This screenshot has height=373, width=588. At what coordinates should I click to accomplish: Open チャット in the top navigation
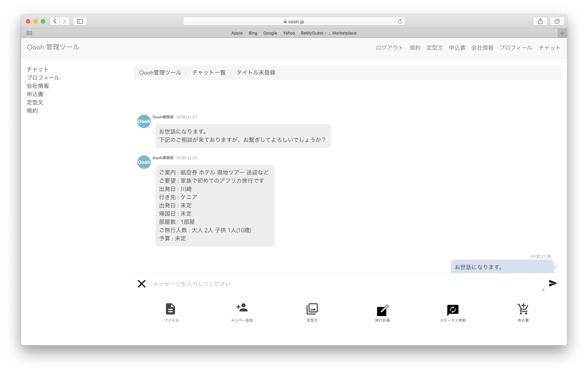(x=549, y=48)
